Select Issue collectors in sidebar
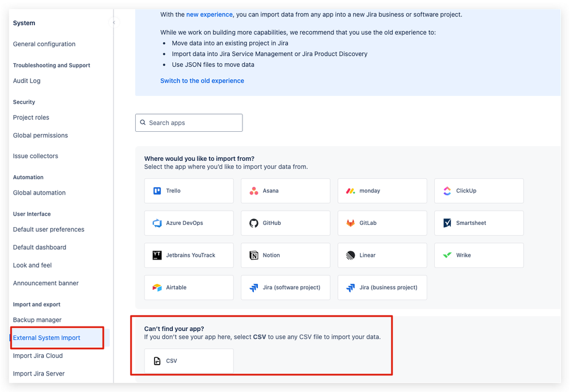Screen dimensions: 570x392 click(35, 156)
